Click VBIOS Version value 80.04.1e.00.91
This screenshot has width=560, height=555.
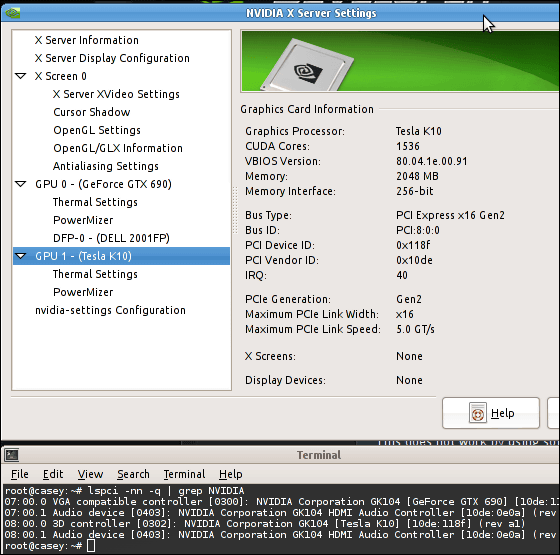(431, 161)
